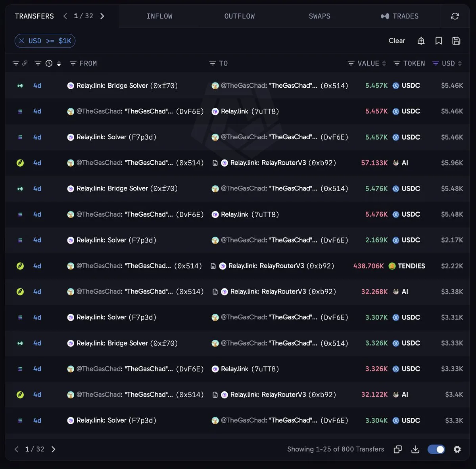Open the FROM column filter

(x=73, y=63)
